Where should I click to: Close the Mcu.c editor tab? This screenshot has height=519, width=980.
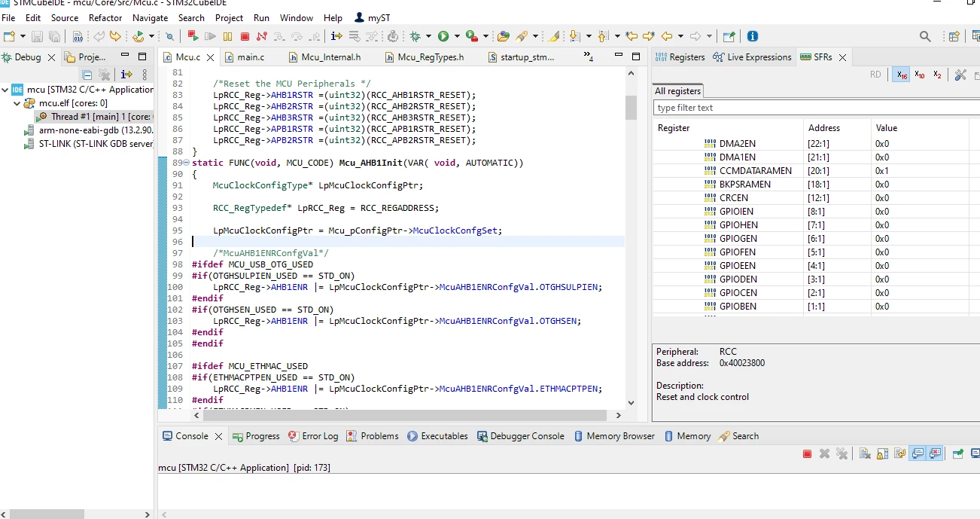(210, 57)
